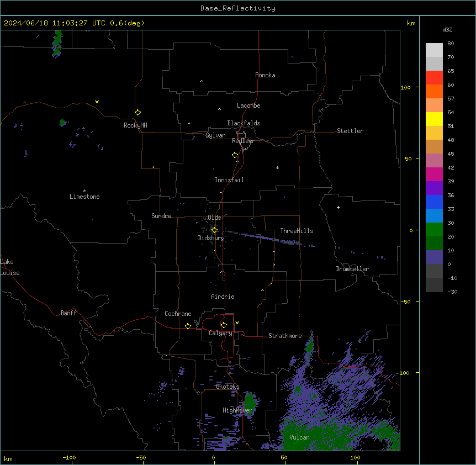Click the Limestone label
This screenshot has height=465, width=476.
click(x=84, y=197)
